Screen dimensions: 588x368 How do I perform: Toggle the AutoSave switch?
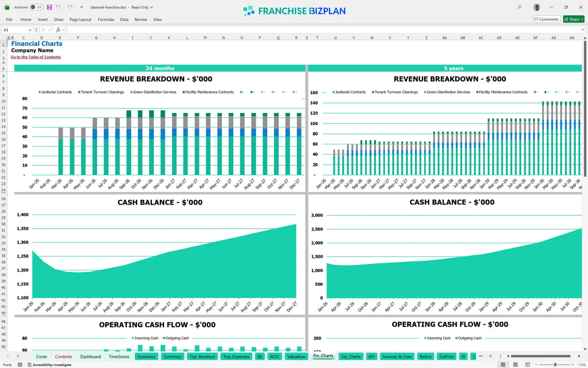click(36, 7)
